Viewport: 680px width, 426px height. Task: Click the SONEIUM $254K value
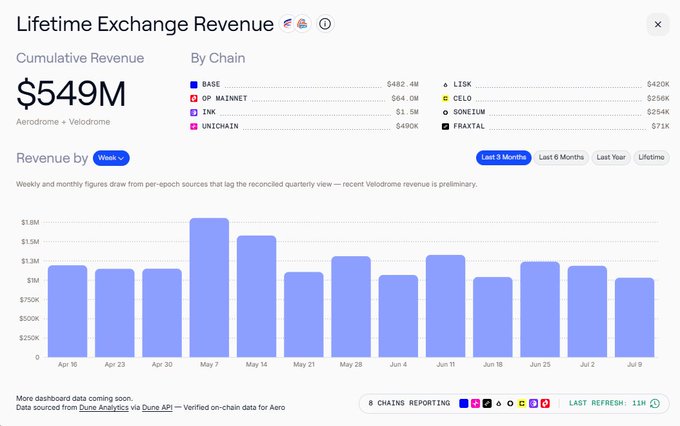coord(658,112)
